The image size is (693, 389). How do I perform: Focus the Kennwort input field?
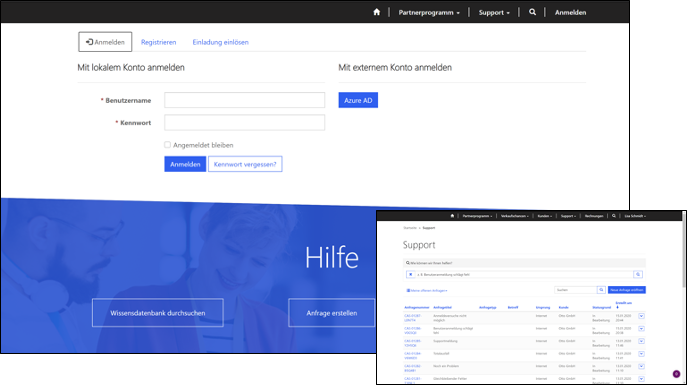(244, 122)
